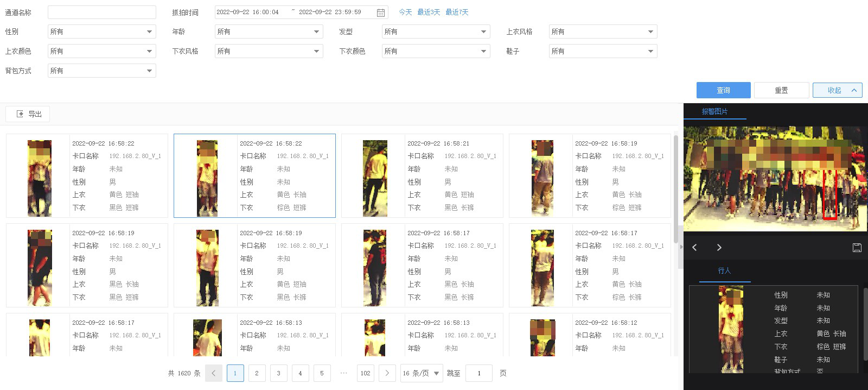This screenshot has width=868, height=390.
Task: Click the 跳至 page number input
Action: tap(479, 373)
